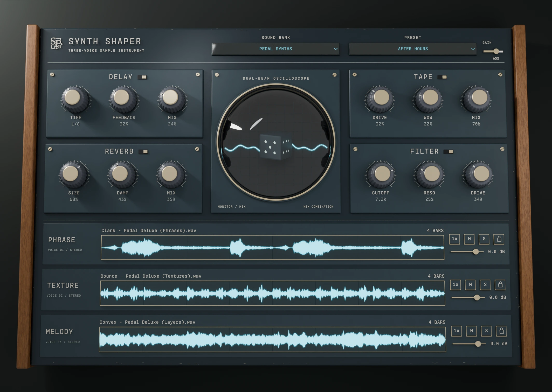Mute the Phrase voice
This screenshot has width=552, height=392.
pos(469,239)
